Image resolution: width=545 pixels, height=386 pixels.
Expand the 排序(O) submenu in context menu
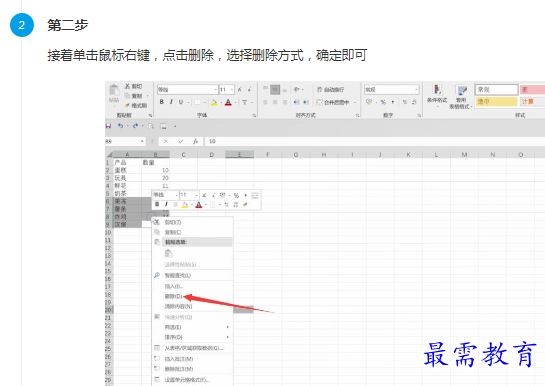point(193,337)
